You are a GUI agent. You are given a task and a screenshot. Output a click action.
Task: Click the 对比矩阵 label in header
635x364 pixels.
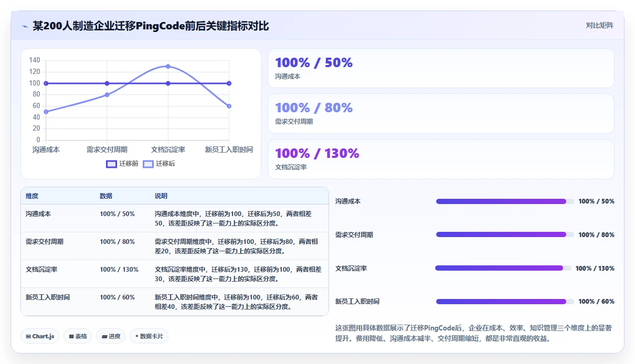tap(600, 25)
